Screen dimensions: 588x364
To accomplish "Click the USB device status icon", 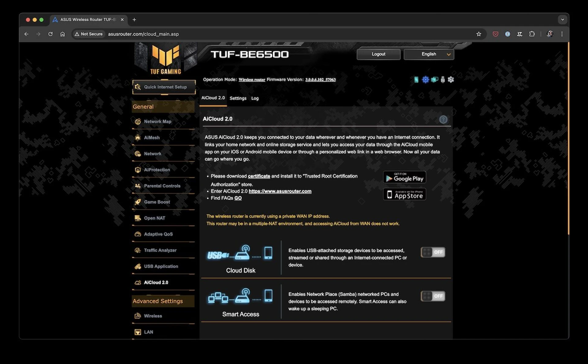I will 443,80.
